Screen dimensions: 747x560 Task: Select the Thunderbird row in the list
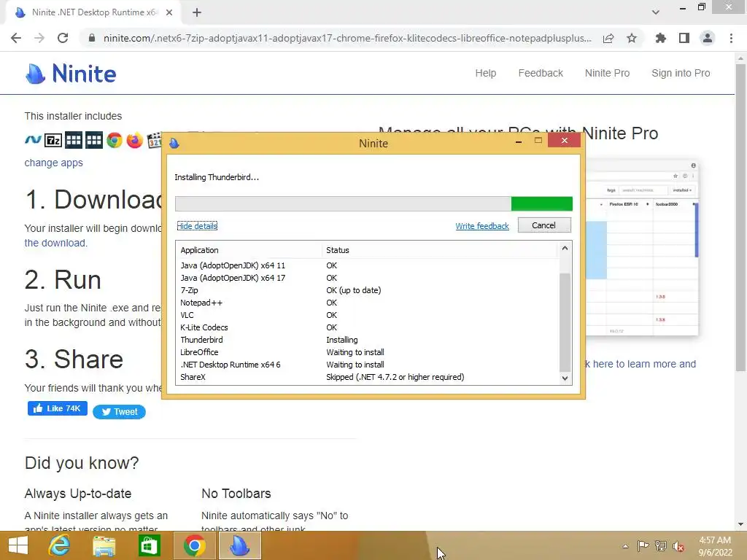(x=367, y=340)
